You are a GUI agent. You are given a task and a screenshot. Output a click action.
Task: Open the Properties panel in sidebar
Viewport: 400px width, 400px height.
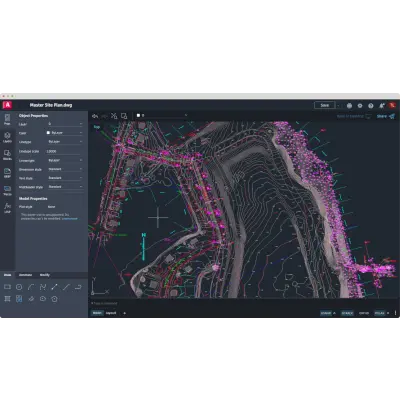(x=7, y=119)
